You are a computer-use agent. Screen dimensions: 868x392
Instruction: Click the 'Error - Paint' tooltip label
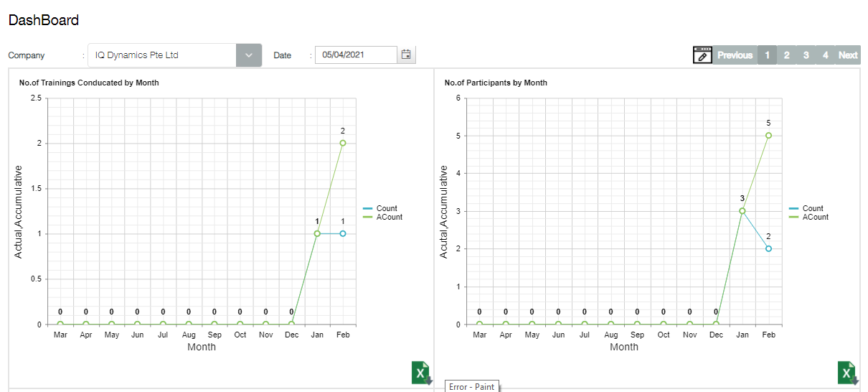tap(471, 386)
